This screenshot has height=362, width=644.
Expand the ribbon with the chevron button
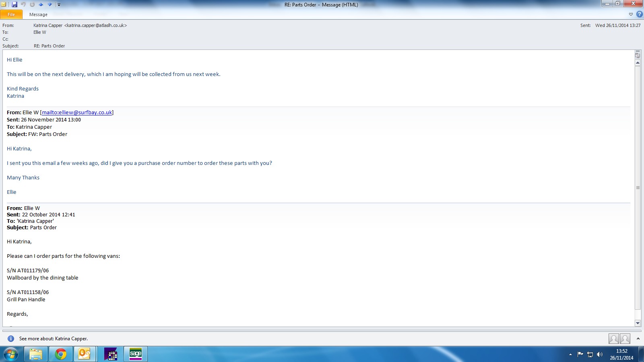pyautogui.click(x=631, y=14)
